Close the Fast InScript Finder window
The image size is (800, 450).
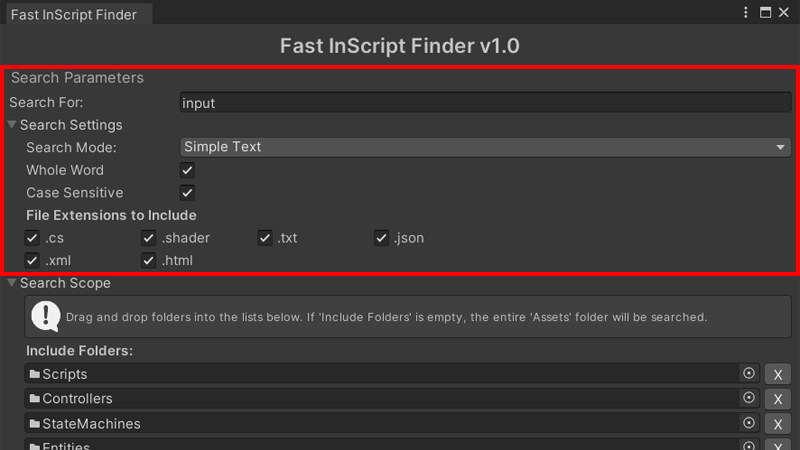pos(784,13)
